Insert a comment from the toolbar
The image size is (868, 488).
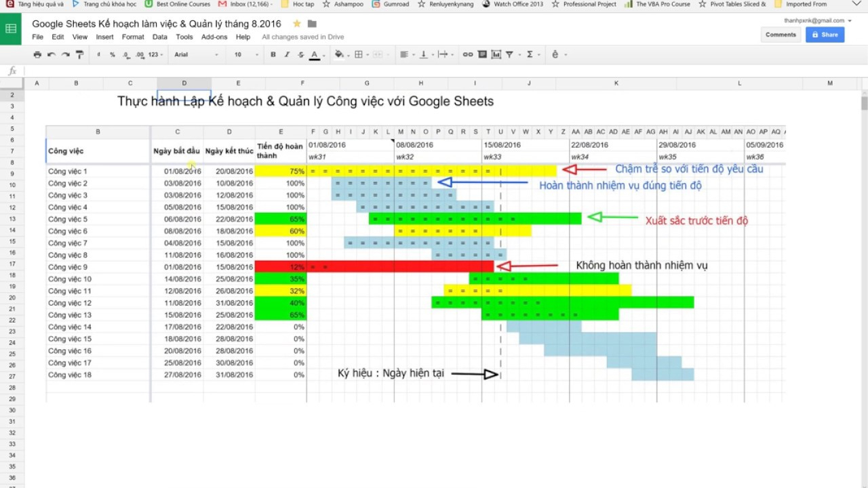[x=482, y=54]
